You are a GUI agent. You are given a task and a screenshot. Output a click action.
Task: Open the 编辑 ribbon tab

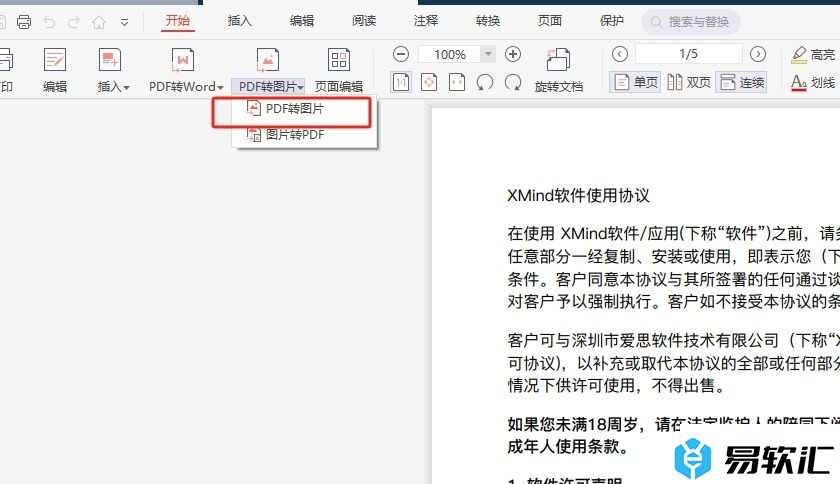[302, 21]
